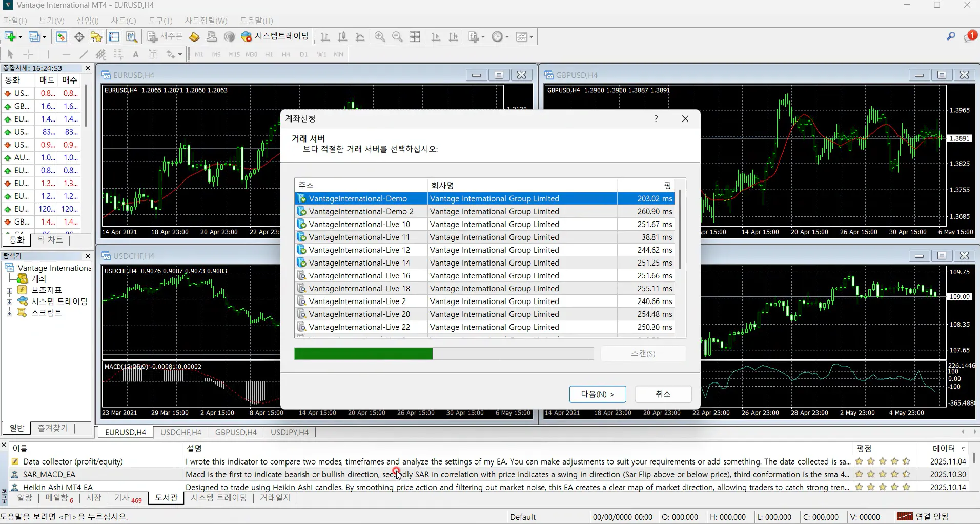
Task: Switch to the 틱 차트 tab
Action: click(50, 240)
